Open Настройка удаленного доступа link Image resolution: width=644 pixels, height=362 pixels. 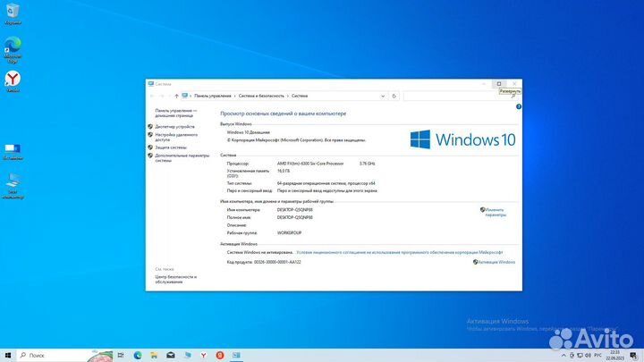click(x=176, y=137)
